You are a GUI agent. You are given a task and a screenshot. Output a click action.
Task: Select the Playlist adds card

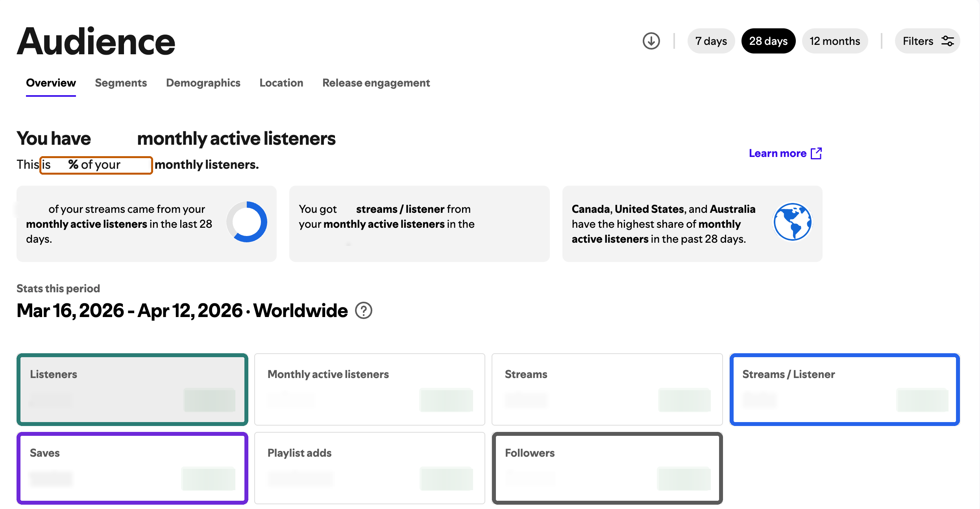pyautogui.click(x=370, y=468)
